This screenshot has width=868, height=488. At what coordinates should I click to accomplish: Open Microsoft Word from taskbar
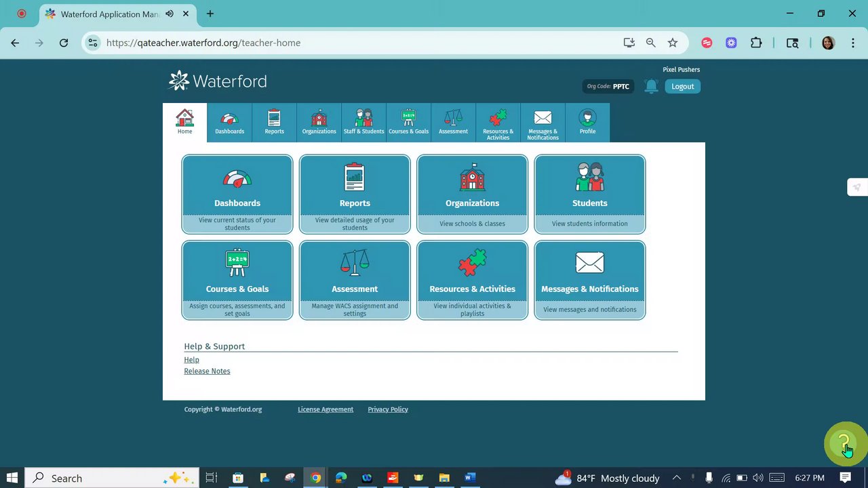pyautogui.click(x=470, y=478)
